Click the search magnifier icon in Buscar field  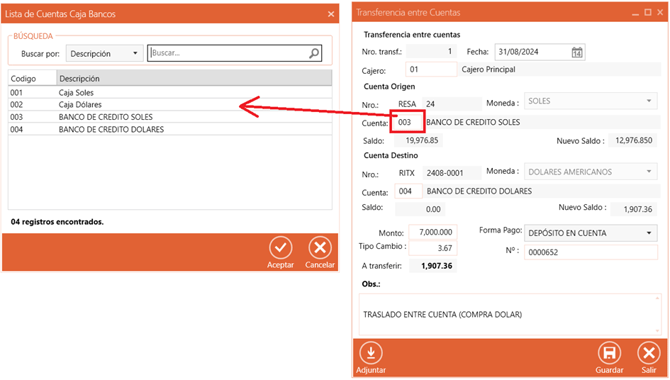tap(314, 53)
